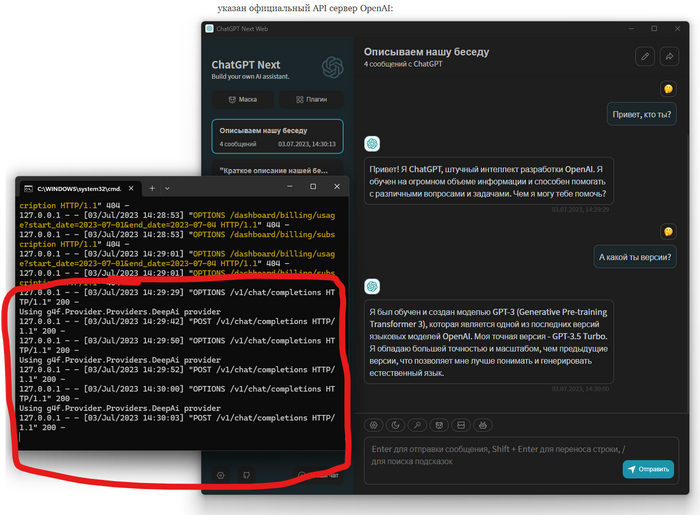Image resolution: width=700 pixels, height=515 pixels.
Task: Open the model robot icon in the chat toolbar
Action: click(483, 425)
